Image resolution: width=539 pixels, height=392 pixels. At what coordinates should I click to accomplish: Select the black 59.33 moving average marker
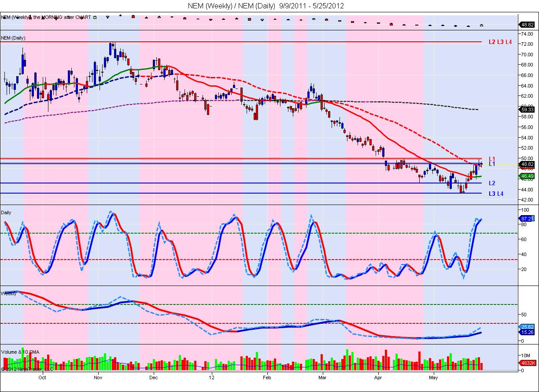point(527,110)
